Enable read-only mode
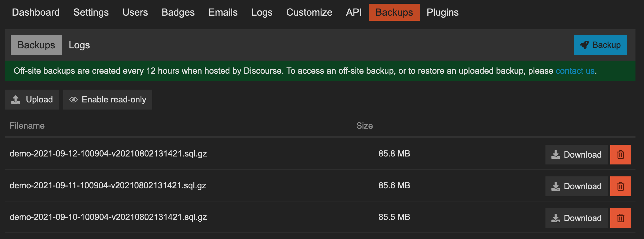 coord(108,100)
